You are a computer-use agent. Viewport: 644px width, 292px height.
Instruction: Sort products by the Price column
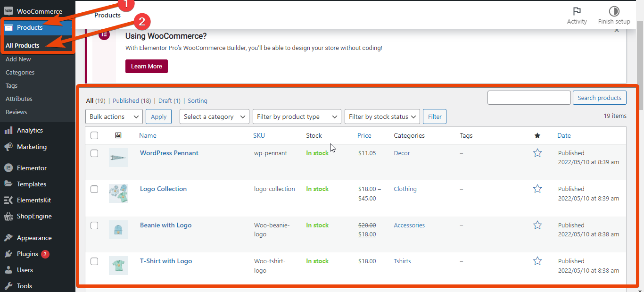pyautogui.click(x=364, y=135)
